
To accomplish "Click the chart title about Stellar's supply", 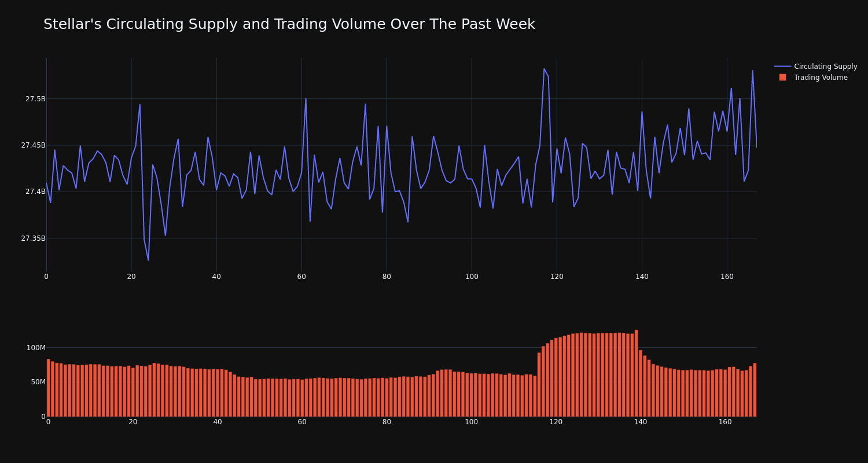I will tap(289, 24).
